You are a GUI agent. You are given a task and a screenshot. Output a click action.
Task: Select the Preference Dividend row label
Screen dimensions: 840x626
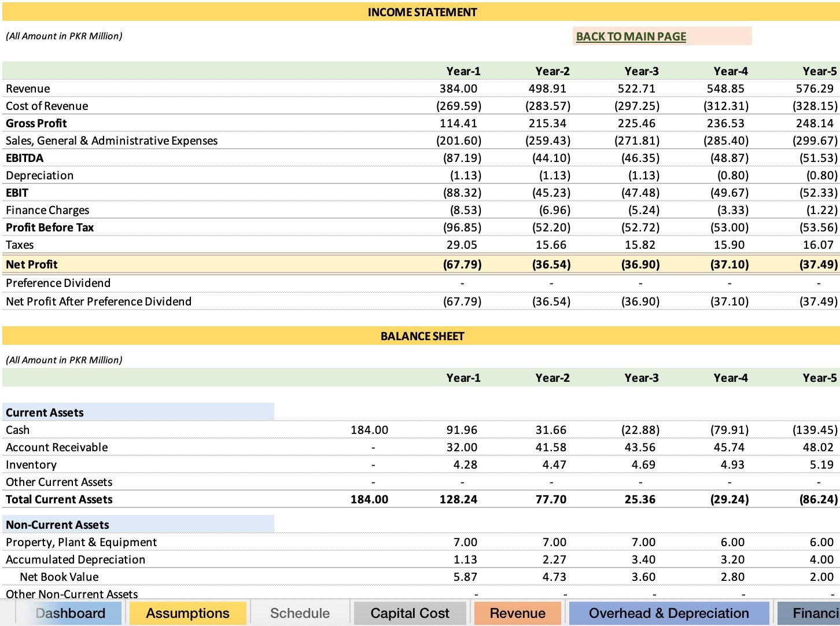click(x=58, y=283)
